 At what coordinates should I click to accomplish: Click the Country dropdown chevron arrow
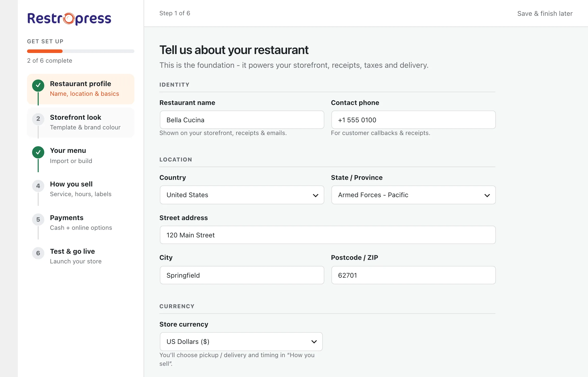[315, 195]
